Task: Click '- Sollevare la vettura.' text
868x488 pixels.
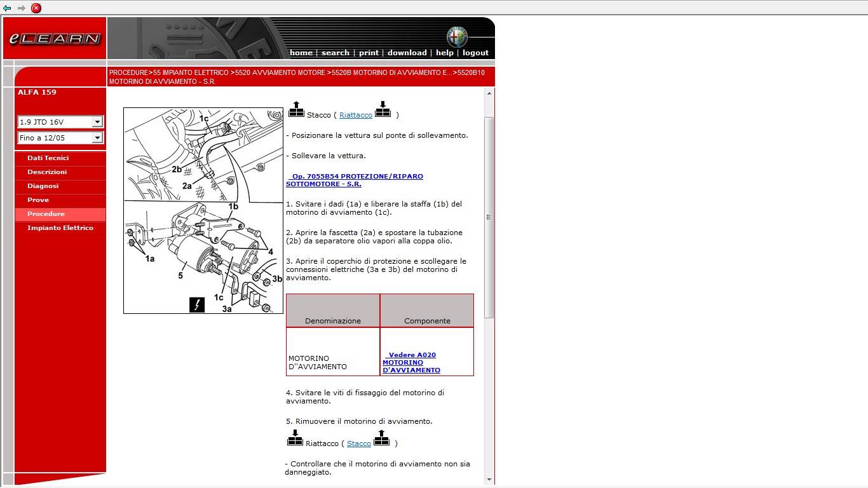Action: pos(326,156)
